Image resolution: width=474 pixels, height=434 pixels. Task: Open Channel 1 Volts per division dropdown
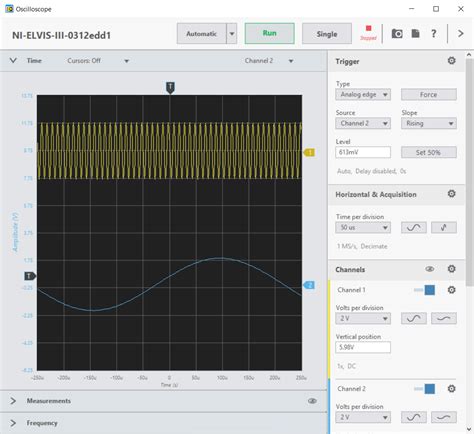click(x=363, y=318)
